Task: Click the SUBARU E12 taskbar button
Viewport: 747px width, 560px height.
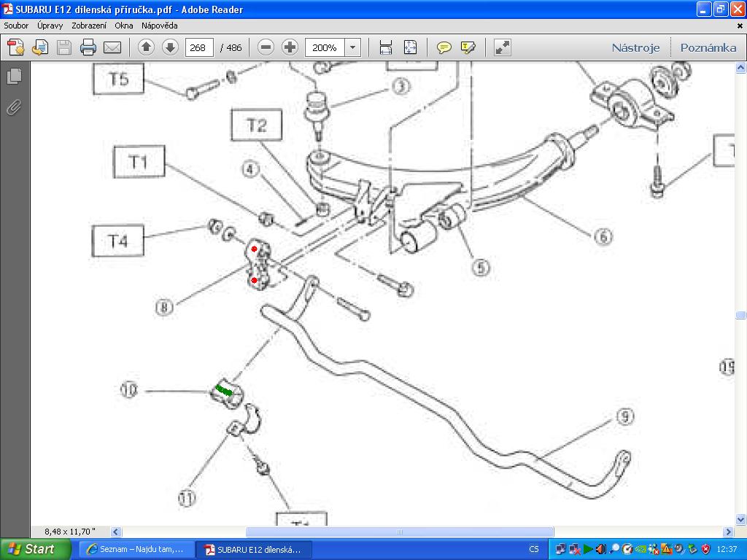Action: (x=254, y=550)
